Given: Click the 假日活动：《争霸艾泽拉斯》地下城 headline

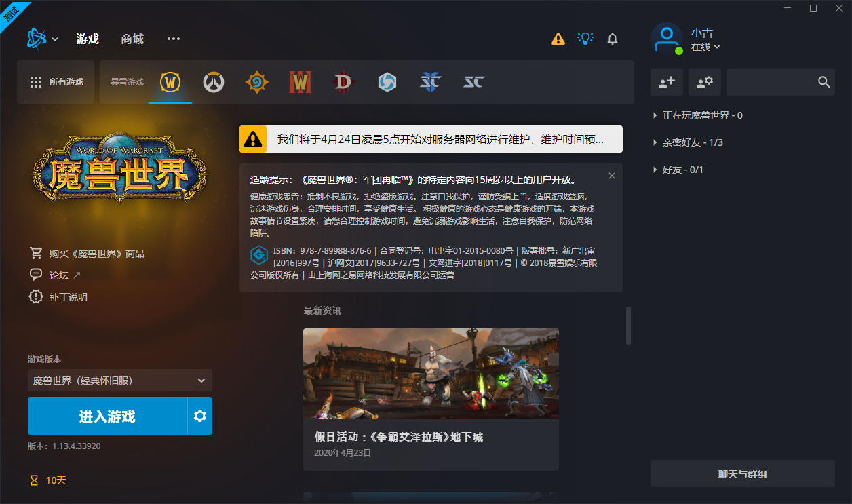Looking at the screenshot, I should tap(399, 437).
